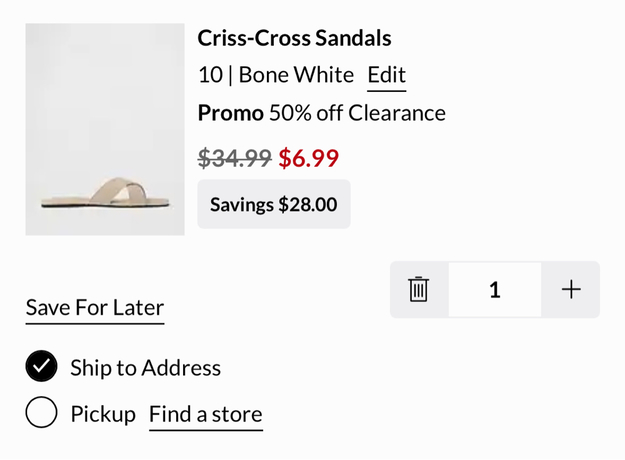Choose the Pickup radio button
Image resolution: width=625 pixels, height=460 pixels.
point(41,413)
